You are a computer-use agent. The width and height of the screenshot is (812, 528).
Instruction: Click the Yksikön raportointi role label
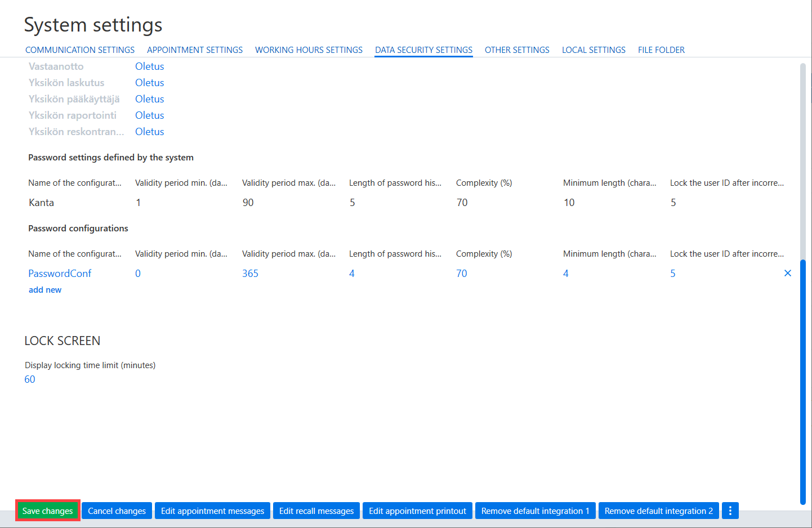[x=73, y=115]
